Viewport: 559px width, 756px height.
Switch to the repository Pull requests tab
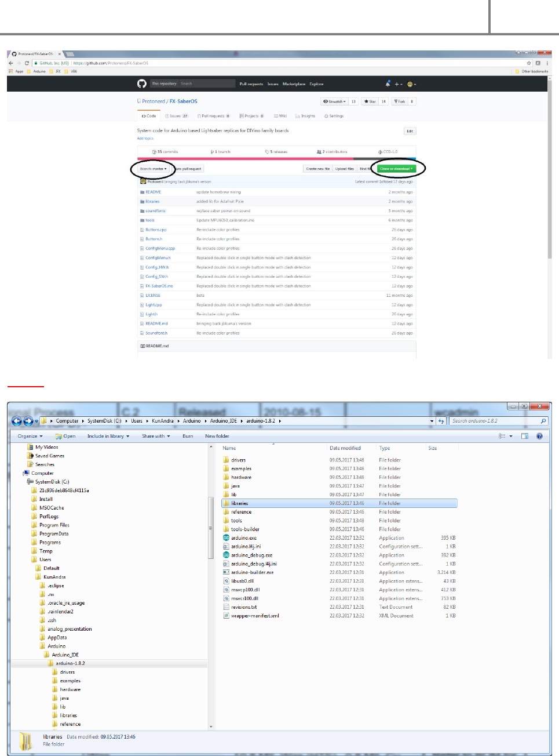[214, 116]
